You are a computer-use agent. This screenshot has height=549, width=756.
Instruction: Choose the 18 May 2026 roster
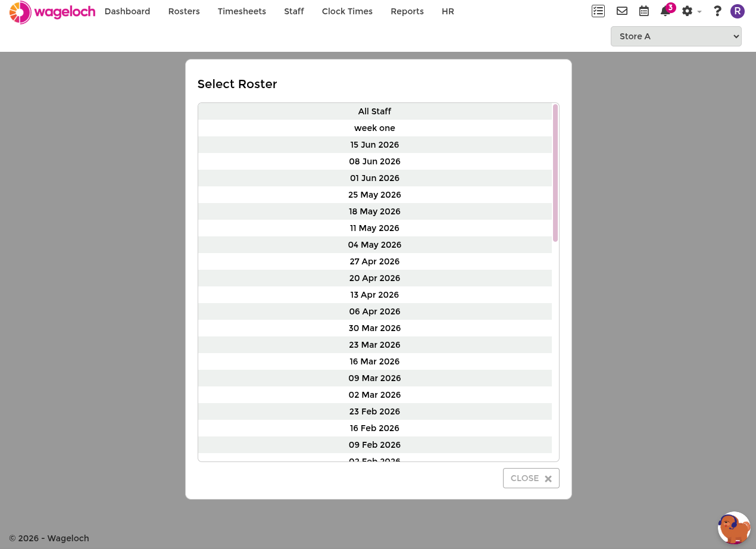coord(375,211)
